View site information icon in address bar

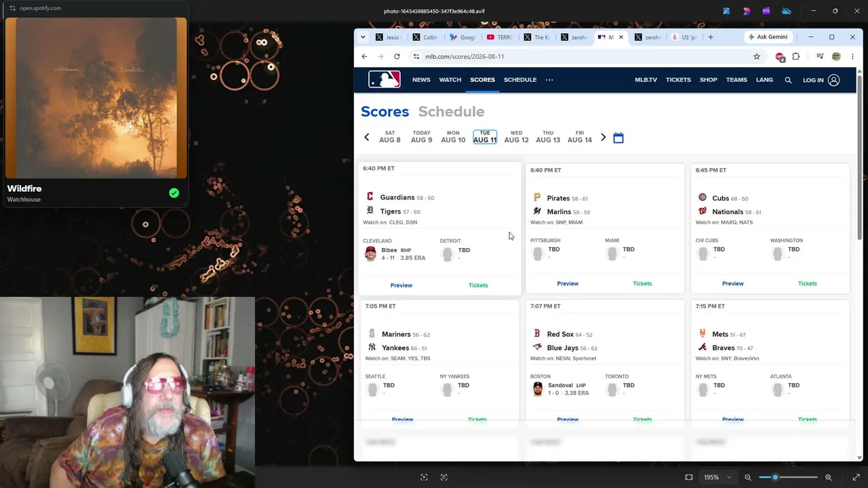click(416, 56)
